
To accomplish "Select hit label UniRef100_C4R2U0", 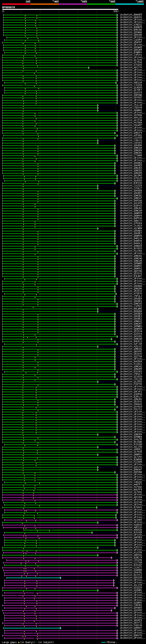I will tap(131, 482).
